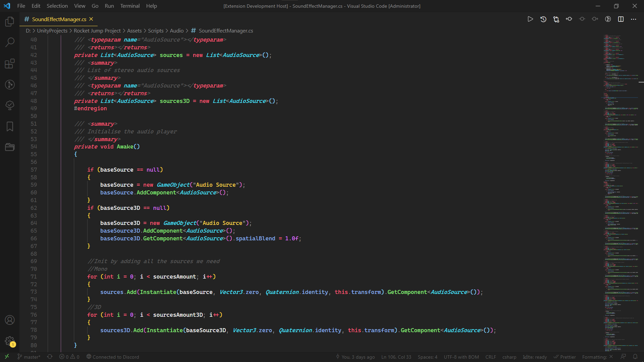The image size is (644, 362).
Task: Open the Bookmarks view in activity bar
Action: (10, 126)
